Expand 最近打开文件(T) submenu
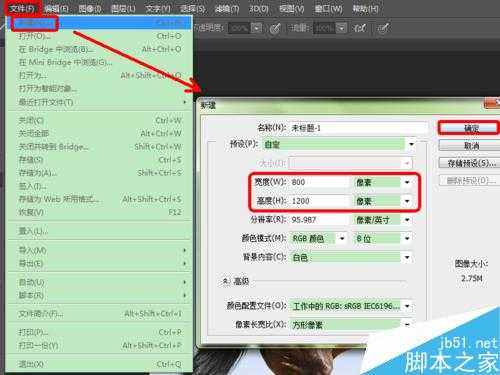500x375 pixels. click(99, 102)
